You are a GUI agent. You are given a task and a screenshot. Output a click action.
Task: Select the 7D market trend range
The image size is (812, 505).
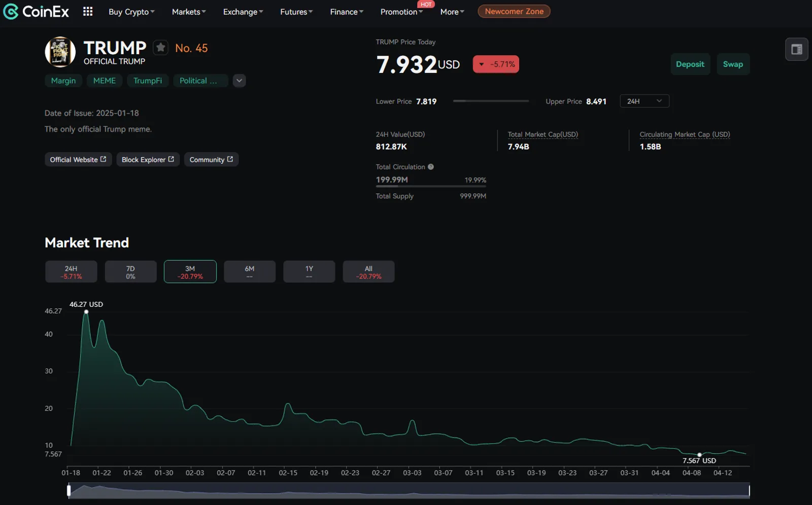(130, 272)
